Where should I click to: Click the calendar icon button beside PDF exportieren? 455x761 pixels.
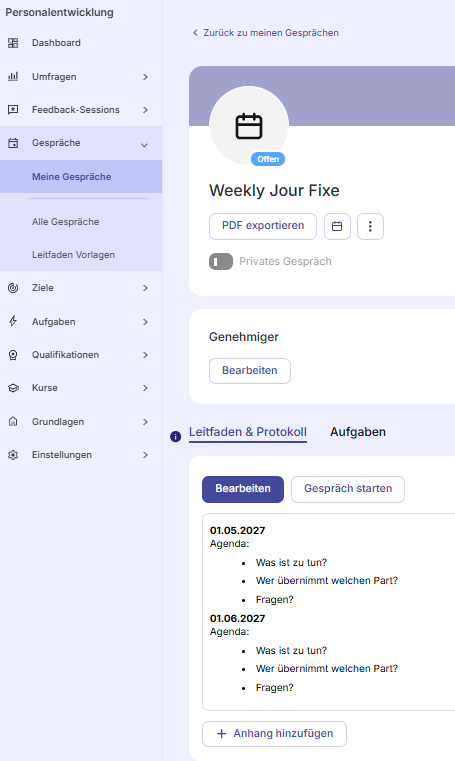pos(337,226)
